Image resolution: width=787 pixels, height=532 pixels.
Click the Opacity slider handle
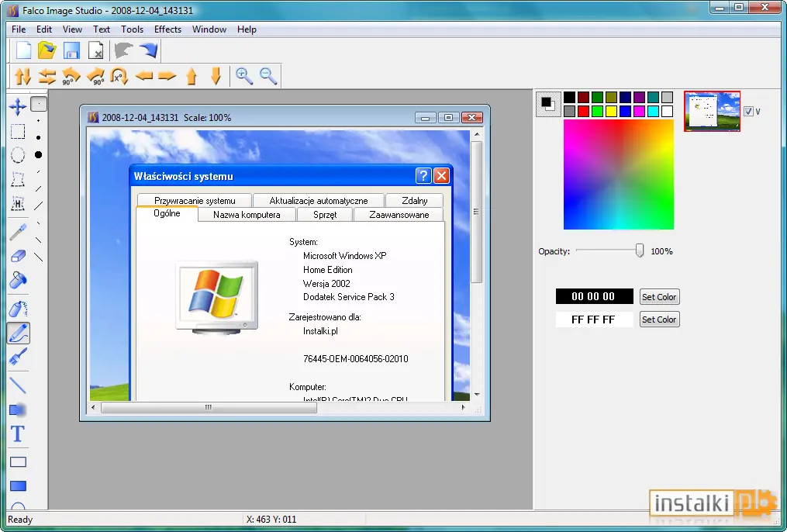[x=640, y=250]
